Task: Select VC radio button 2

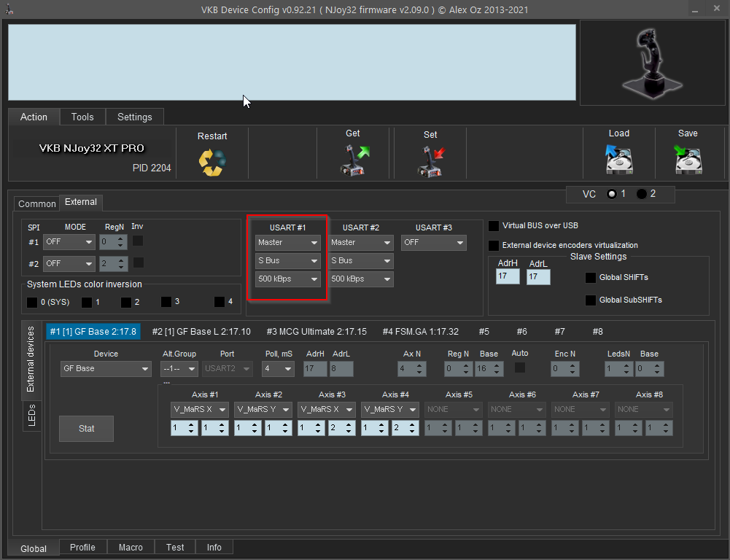Action: tap(642, 194)
